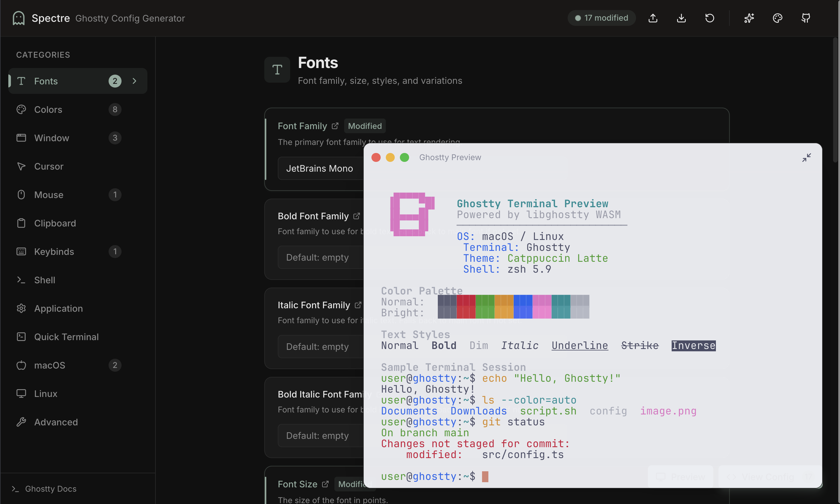Open the GitHub icon link
Screen dimensions: 840x504
(x=806, y=18)
